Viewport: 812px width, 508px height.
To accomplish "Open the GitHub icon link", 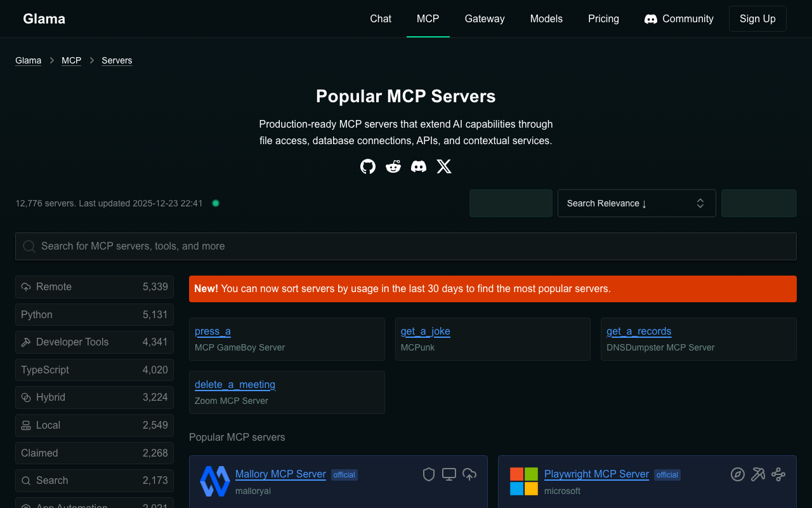I will (368, 166).
